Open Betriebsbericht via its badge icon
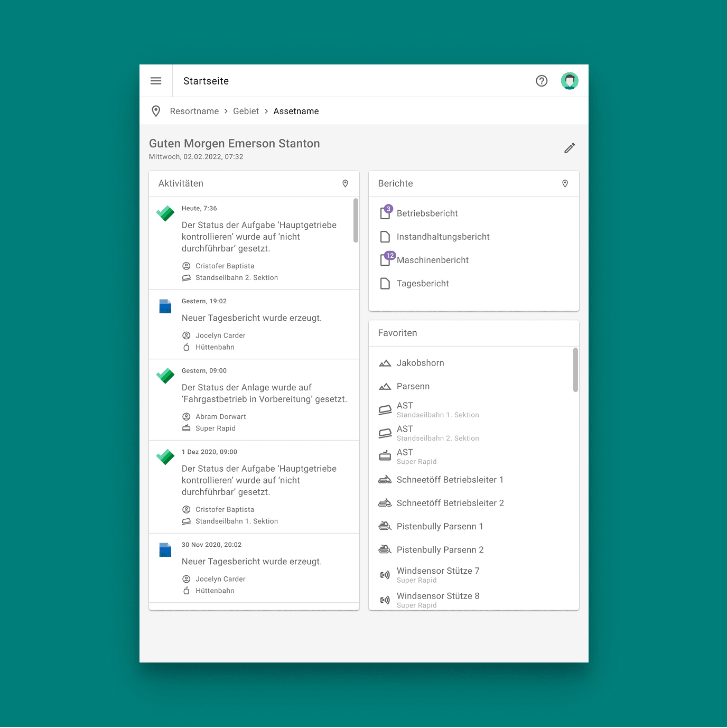Image resolution: width=727 pixels, height=728 pixels. pos(385,213)
